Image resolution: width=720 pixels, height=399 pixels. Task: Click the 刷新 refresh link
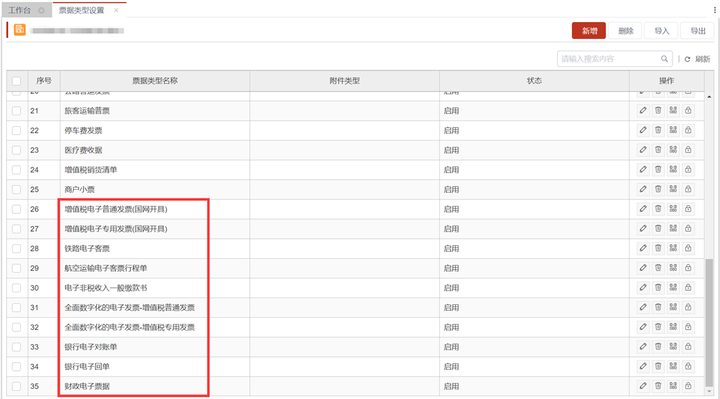[x=698, y=59]
